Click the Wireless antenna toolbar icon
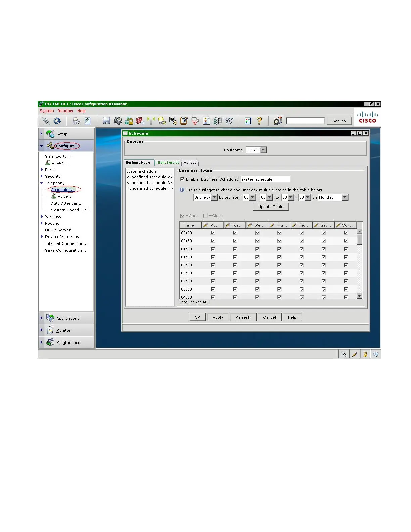 (151, 121)
